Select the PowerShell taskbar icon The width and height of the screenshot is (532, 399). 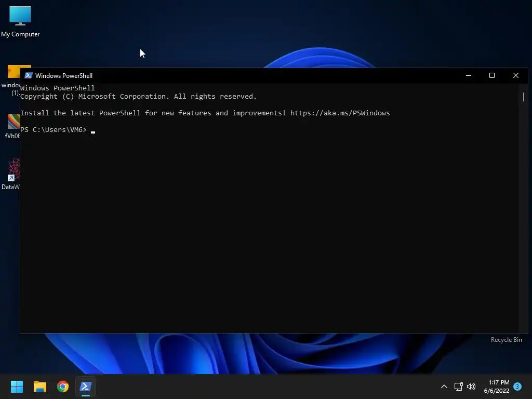pos(86,387)
